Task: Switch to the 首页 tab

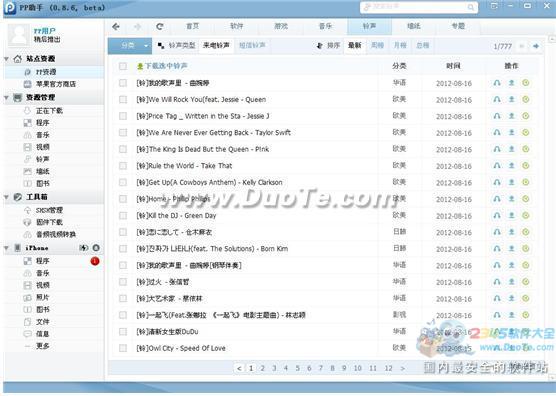Action: (193, 27)
